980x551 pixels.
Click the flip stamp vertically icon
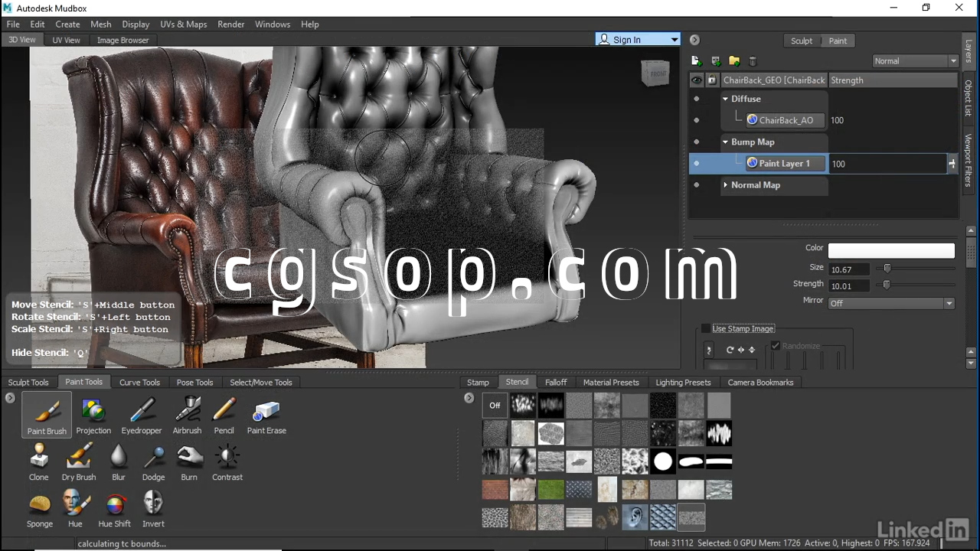click(752, 350)
